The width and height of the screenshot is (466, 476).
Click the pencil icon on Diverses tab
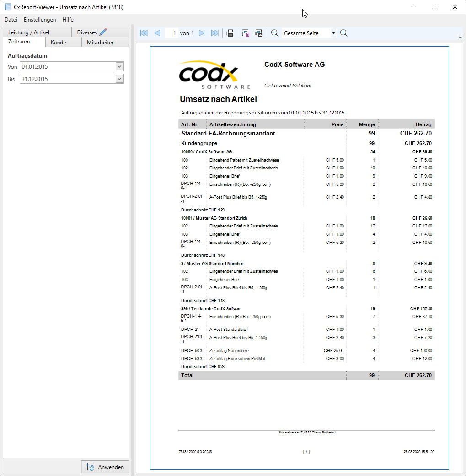pyautogui.click(x=103, y=32)
